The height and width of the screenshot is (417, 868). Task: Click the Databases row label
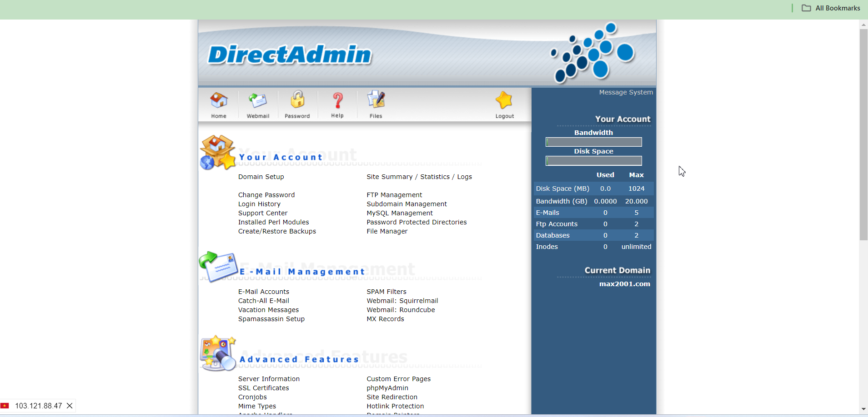(x=552, y=235)
